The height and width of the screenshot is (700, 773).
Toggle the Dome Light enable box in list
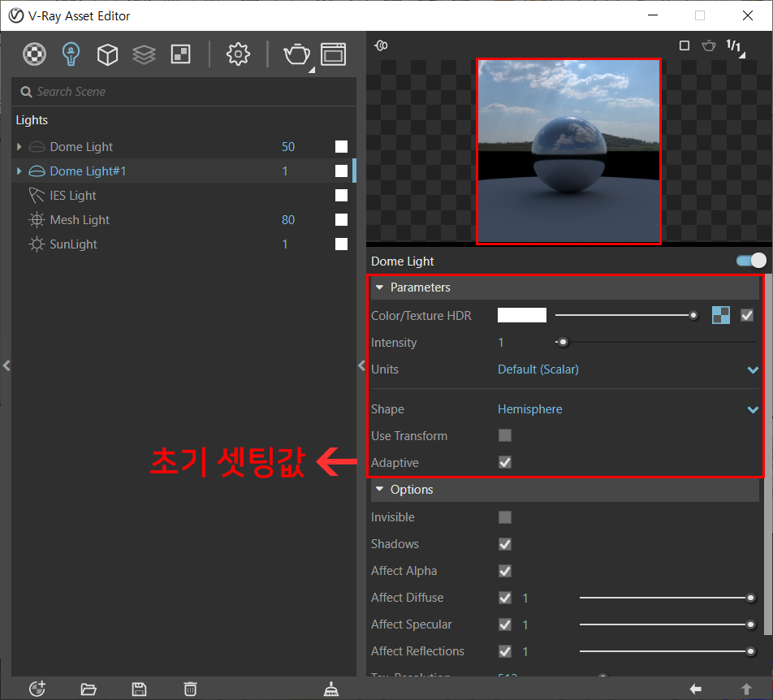[341, 146]
